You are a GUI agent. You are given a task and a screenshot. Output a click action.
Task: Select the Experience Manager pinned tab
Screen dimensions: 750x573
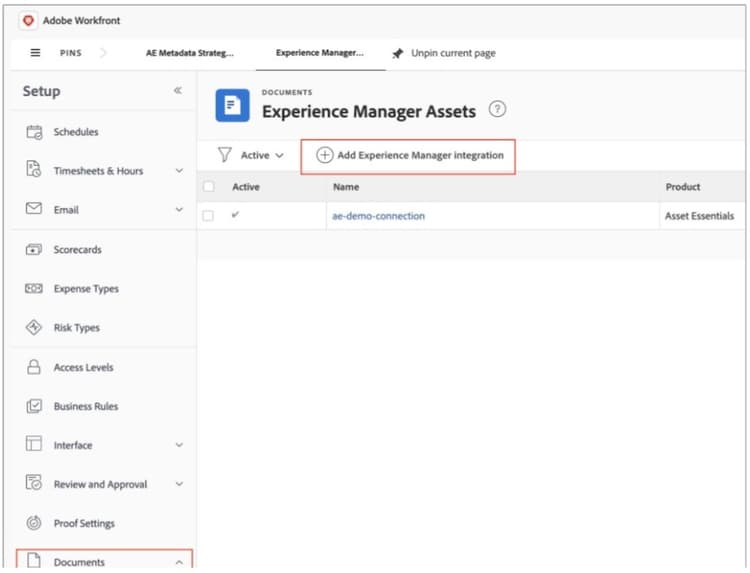pyautogui.click(x=320, y=53)
